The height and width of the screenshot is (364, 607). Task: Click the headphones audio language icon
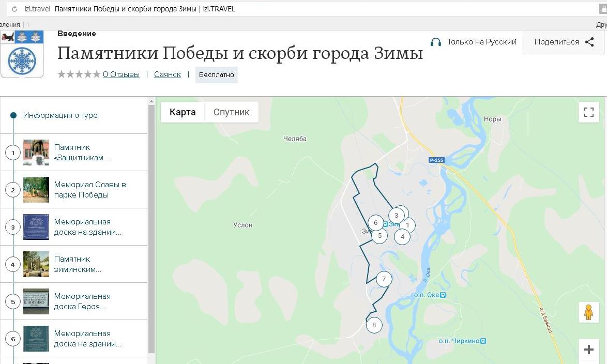(436, 42)
